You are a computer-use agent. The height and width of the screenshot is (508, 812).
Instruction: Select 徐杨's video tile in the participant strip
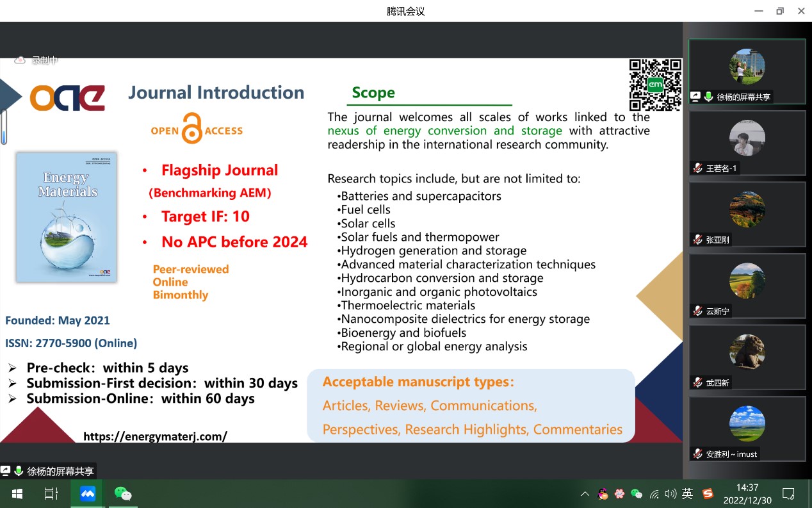pos(747,72)
